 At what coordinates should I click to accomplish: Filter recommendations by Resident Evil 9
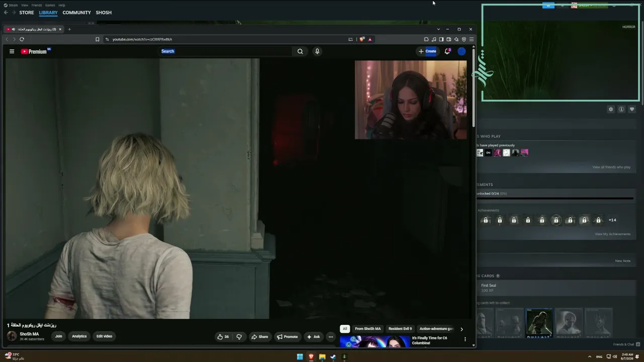tap(400, 329)
